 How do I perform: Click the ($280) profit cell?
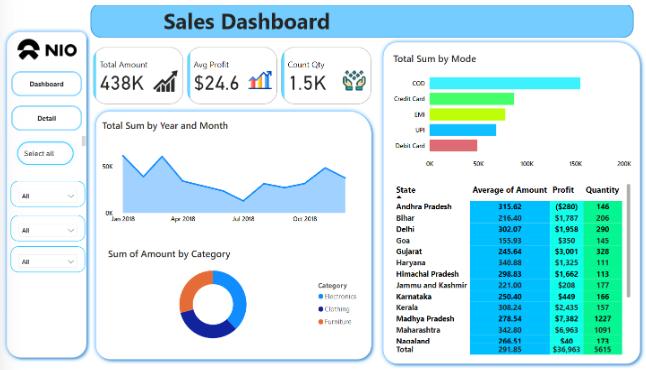tap(566, 206)
